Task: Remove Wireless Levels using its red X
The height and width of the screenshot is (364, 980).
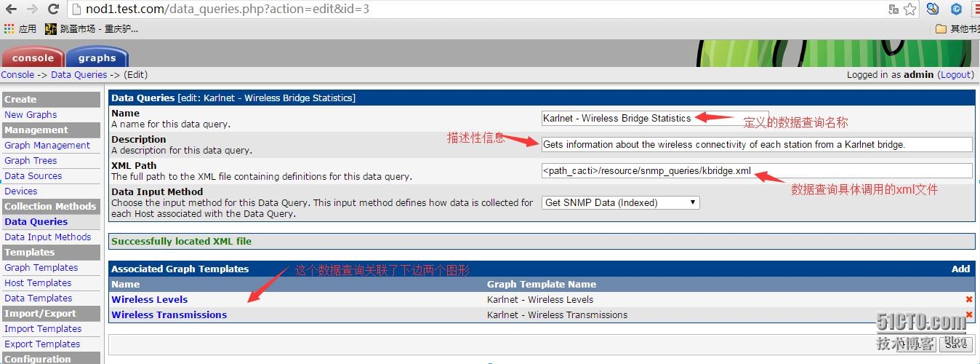Action: [969, 299]
